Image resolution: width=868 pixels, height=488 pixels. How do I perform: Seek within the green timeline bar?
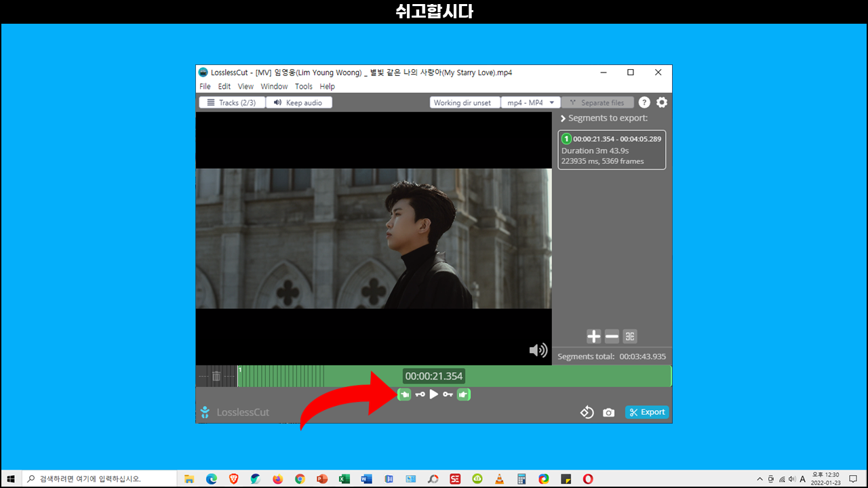[454, 376]
